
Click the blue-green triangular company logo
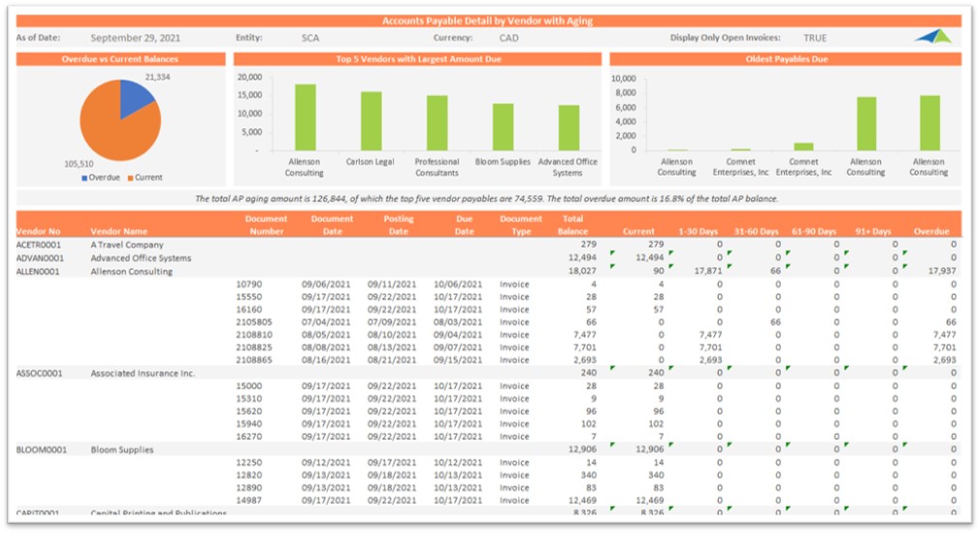coord(932,37)
